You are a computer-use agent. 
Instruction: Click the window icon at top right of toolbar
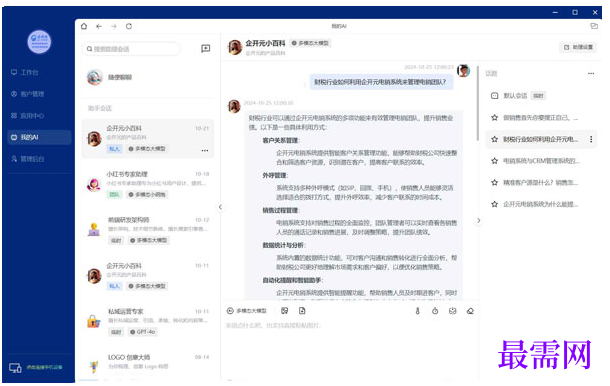[594, 26]
